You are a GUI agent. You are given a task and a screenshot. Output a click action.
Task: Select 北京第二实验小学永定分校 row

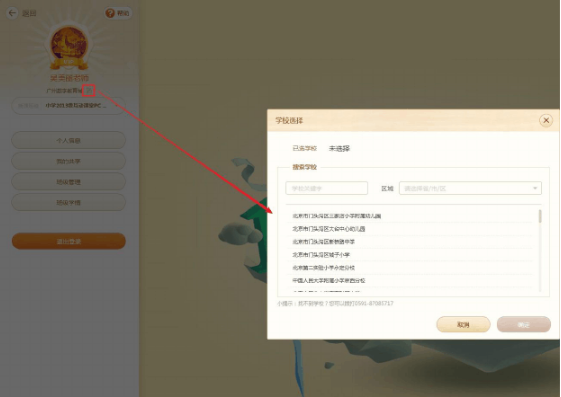(411, 268)
